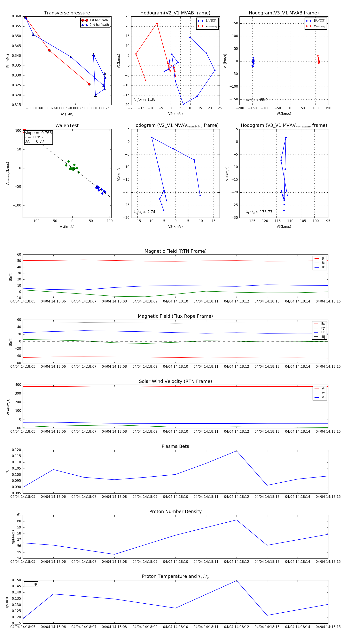This screenshot has height=644, width=351.
Task: Click the 'Proton Temperature and Te/Tp' title
Action: (175, 576)
